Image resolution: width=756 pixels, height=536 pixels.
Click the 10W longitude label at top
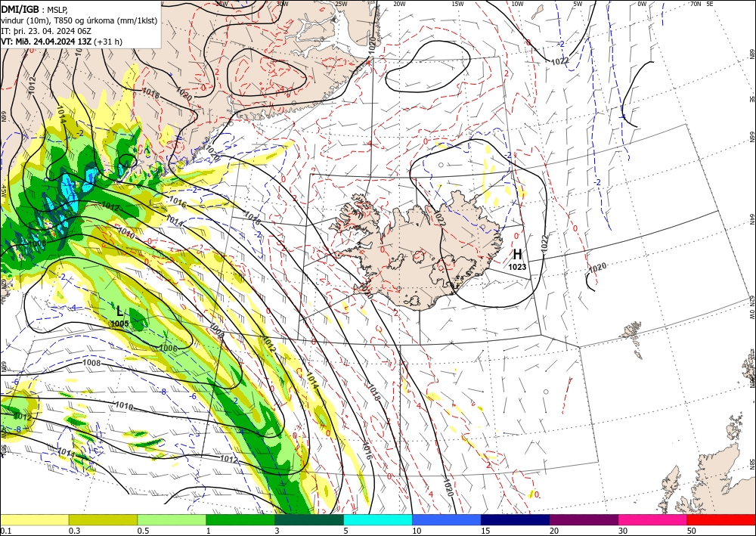(x=517, y=4)
